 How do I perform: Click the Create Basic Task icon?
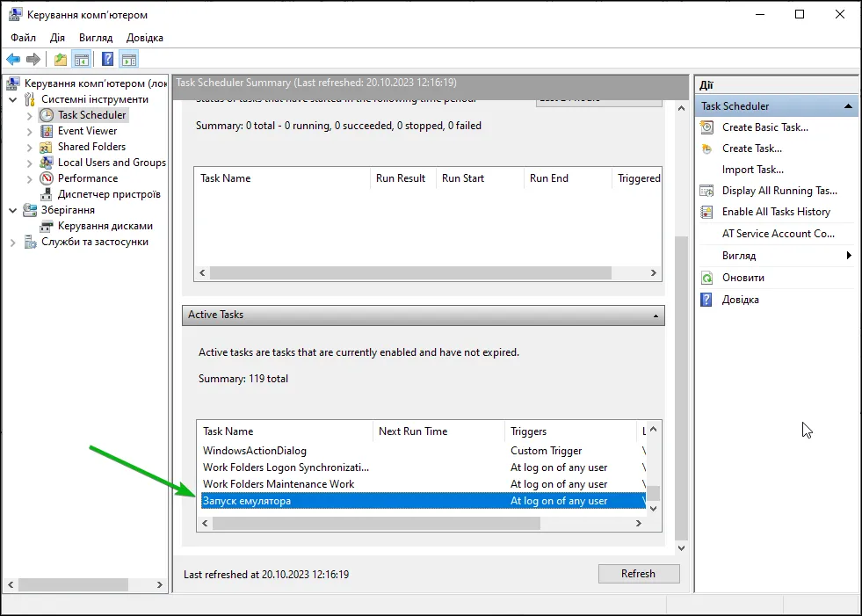[x=706, y=127]
